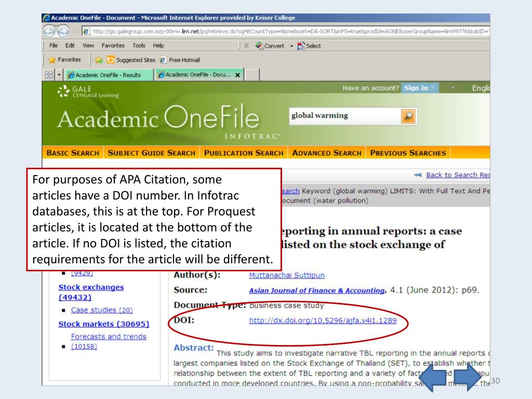Expand the tab list dropdown arrow
Image resolution: width=532 pixels, height=399 pixels.
59,75
